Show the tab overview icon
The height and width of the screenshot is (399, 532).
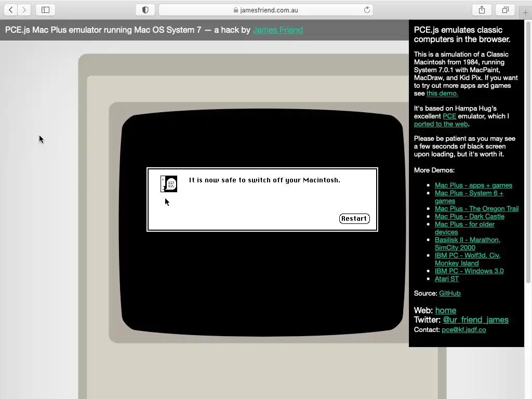coord(506,10)
